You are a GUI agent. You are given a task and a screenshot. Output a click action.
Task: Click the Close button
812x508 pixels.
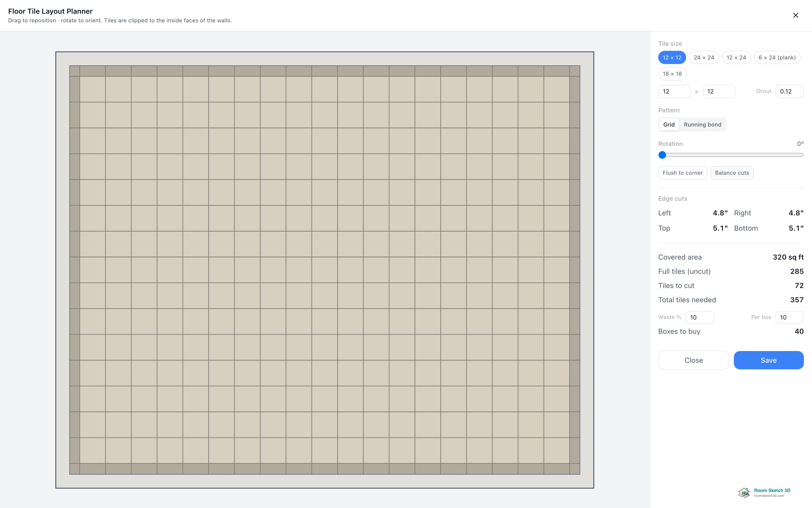click(693, 360)
